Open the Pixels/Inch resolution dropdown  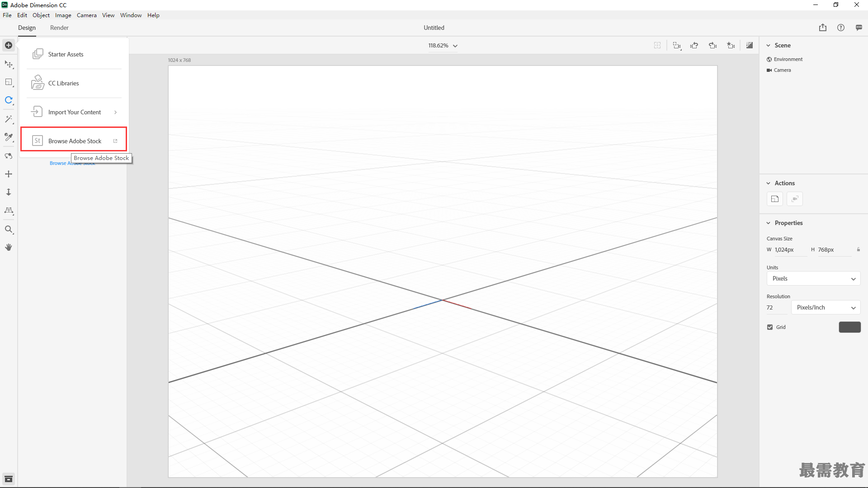(826, 308)
